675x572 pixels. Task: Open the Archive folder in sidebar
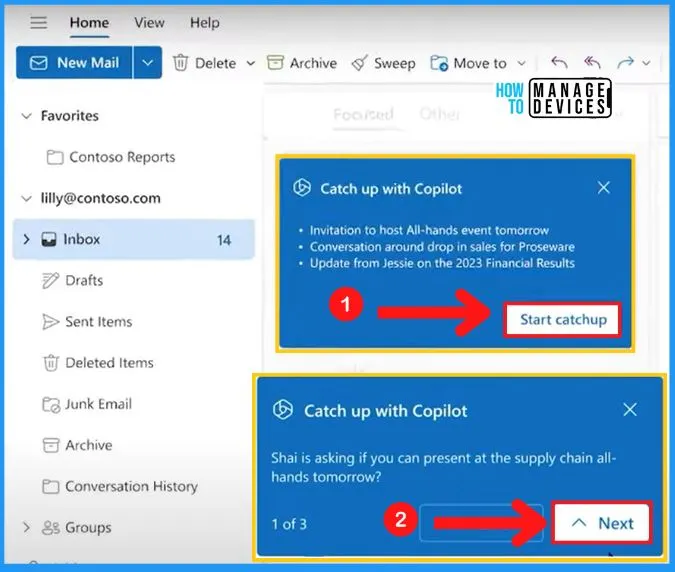[x=77, y=445]
